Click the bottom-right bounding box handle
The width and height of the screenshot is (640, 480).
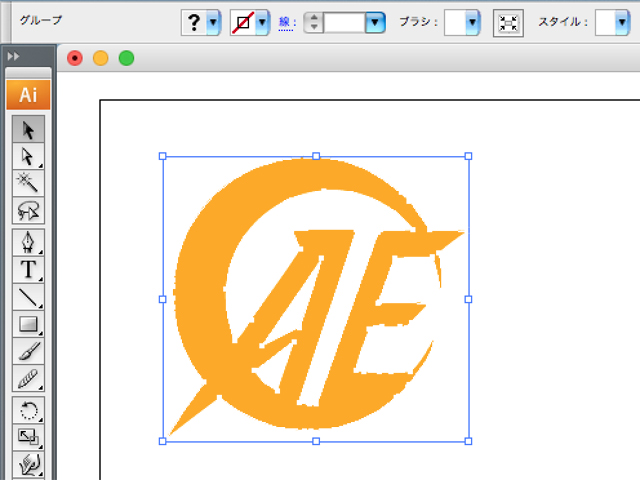[469, 441]
